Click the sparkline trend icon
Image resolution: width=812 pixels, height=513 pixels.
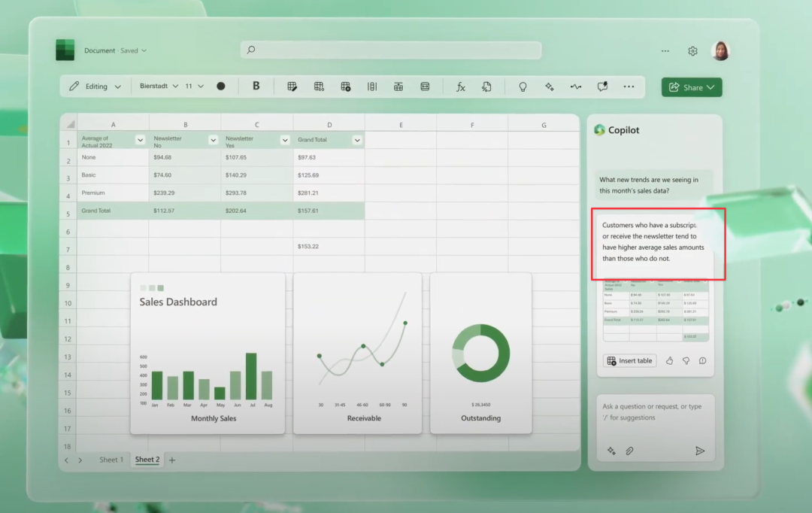click(x=576, y=87)
